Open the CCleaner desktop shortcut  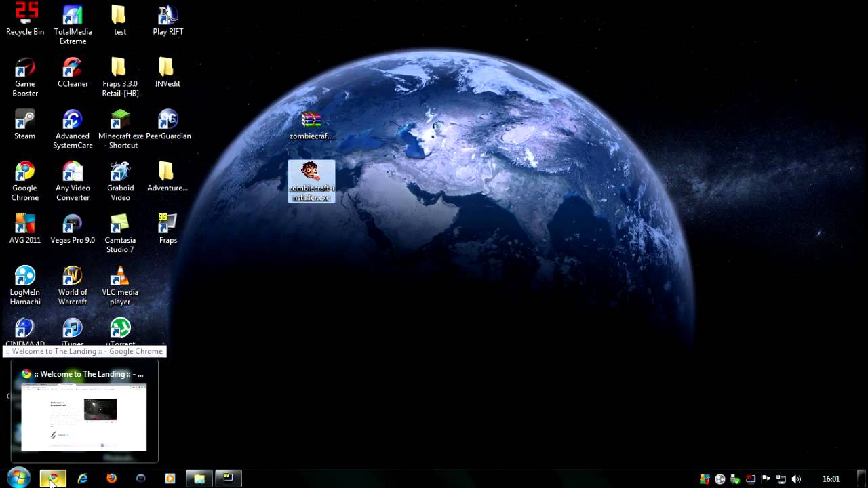click(73, 73)
